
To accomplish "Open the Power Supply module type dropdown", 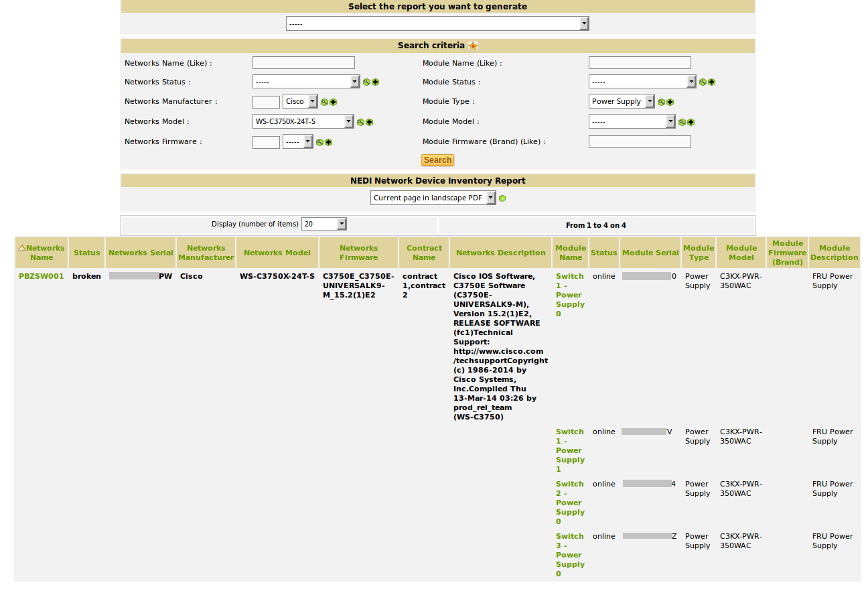I will [x=622, y=102].
